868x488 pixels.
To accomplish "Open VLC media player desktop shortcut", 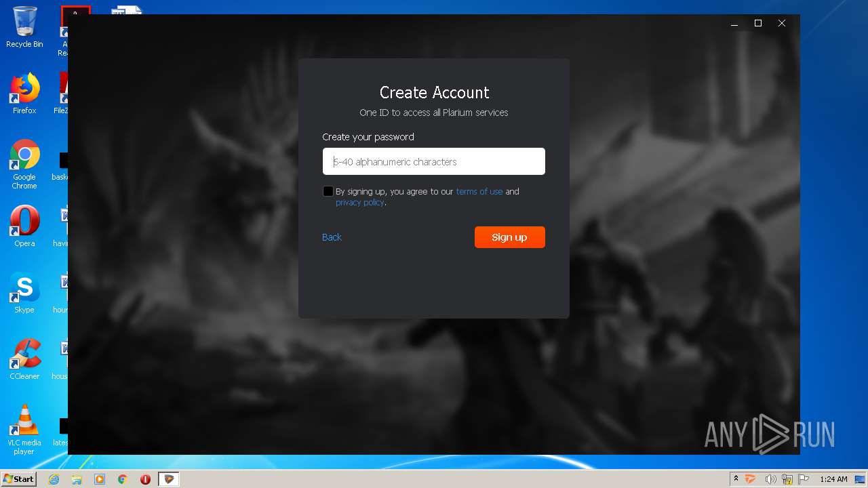I will click(24, 430).
